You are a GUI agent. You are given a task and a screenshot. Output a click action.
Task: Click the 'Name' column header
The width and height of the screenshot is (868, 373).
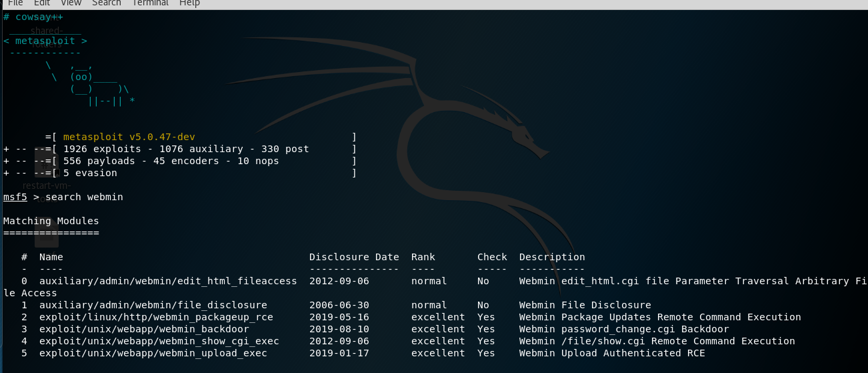(51, 258)
